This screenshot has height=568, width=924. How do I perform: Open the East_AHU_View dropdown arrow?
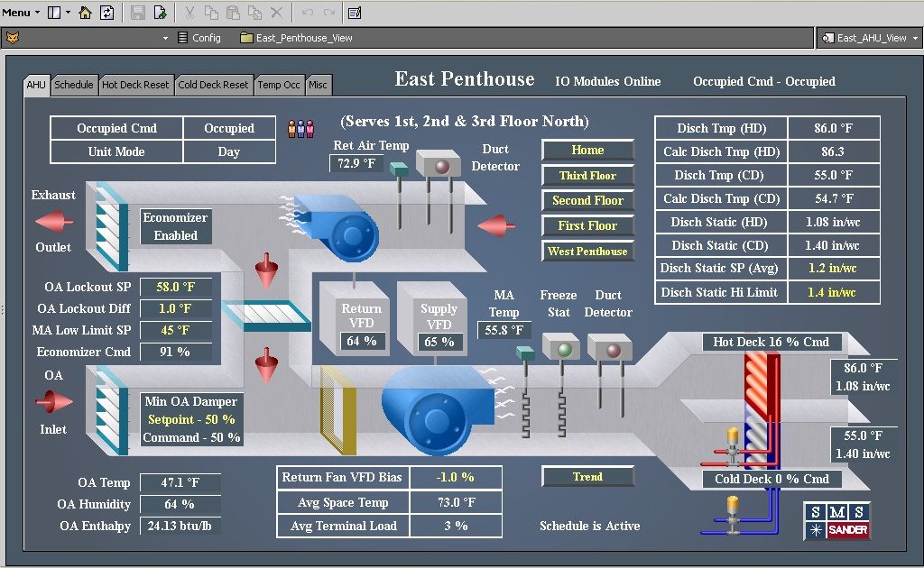point(915,38)
